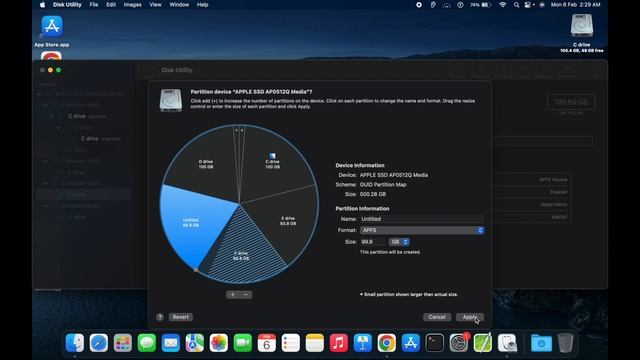This screenshot has height=360, width=640.
Task: Open Wi-Fi status in menu bar
Action: (x=503, y=5)
